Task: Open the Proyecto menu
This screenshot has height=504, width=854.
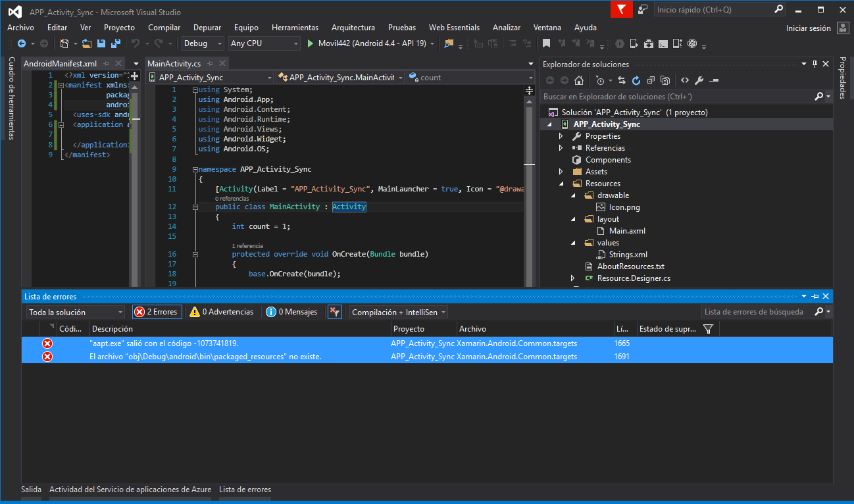Action: (119, 28)
